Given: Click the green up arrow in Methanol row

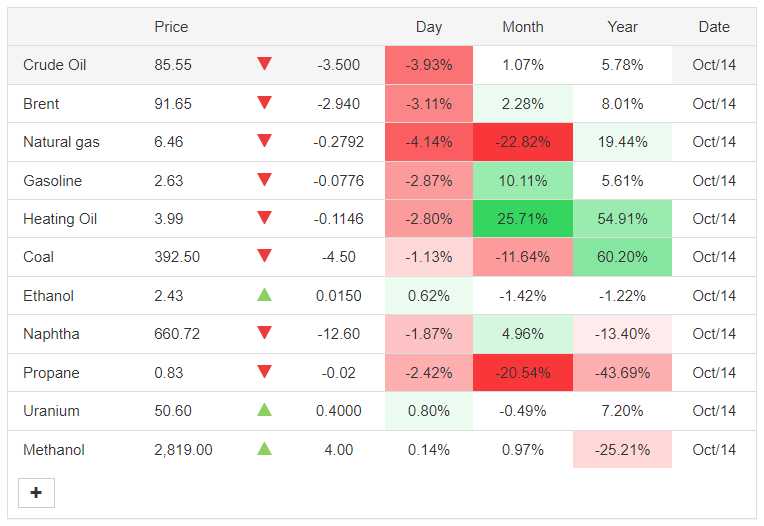Looking at the screenshot, I should 264,448.
